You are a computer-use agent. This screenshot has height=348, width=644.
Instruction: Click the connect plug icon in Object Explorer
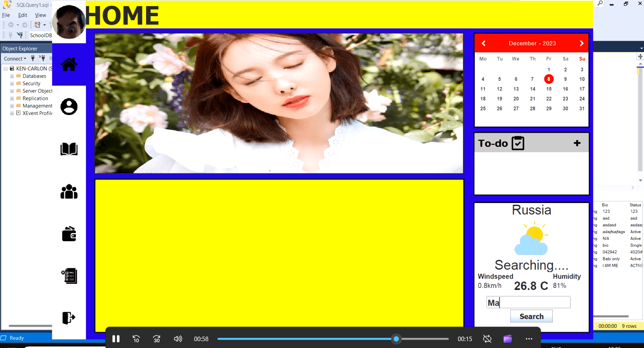tap(33, 58)
